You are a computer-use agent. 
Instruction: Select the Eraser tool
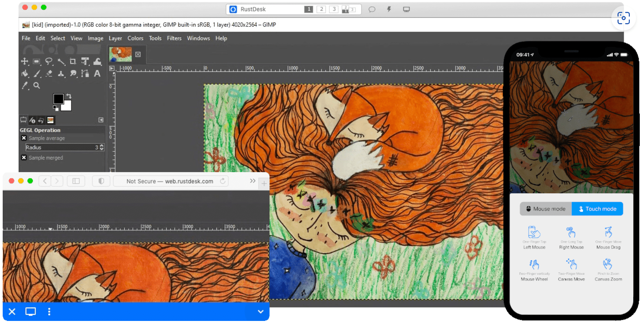click(49, 73)
